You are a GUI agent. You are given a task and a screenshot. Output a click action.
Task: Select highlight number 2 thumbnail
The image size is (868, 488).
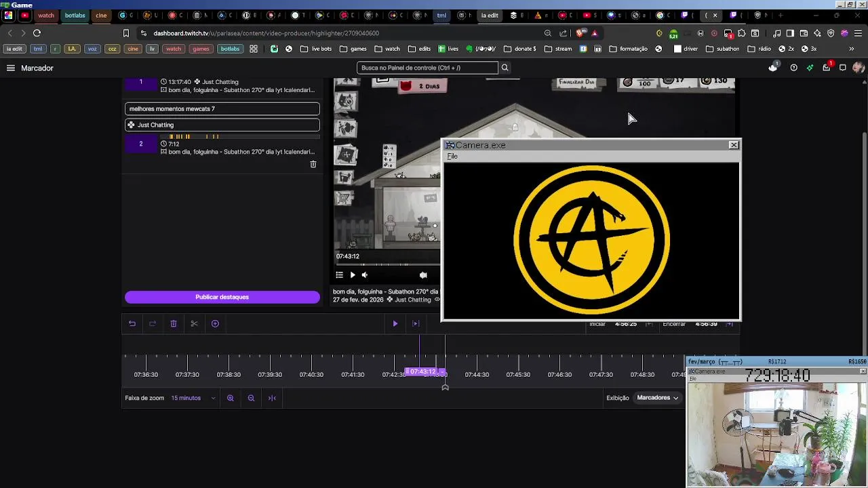tap(141, 144)
